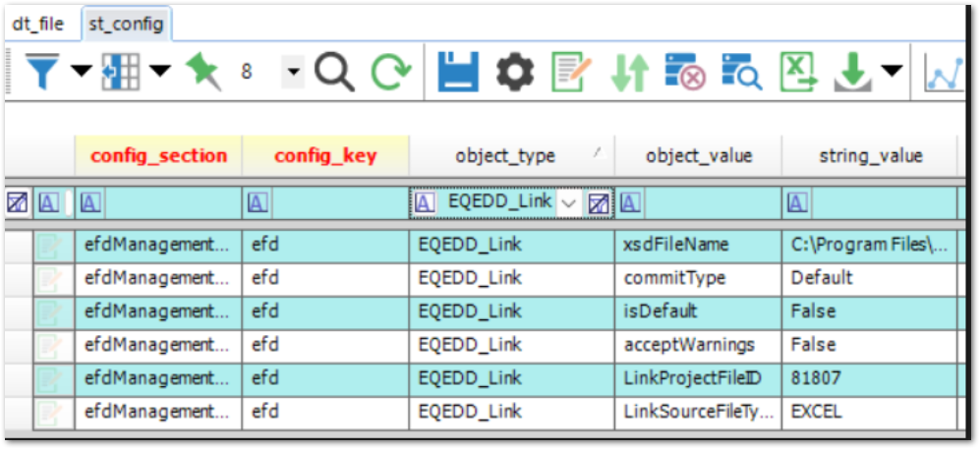Click the green up-down sort arrows icon
Image resolution: width=980 pixels, height=449 pixels.
point(629,73)
